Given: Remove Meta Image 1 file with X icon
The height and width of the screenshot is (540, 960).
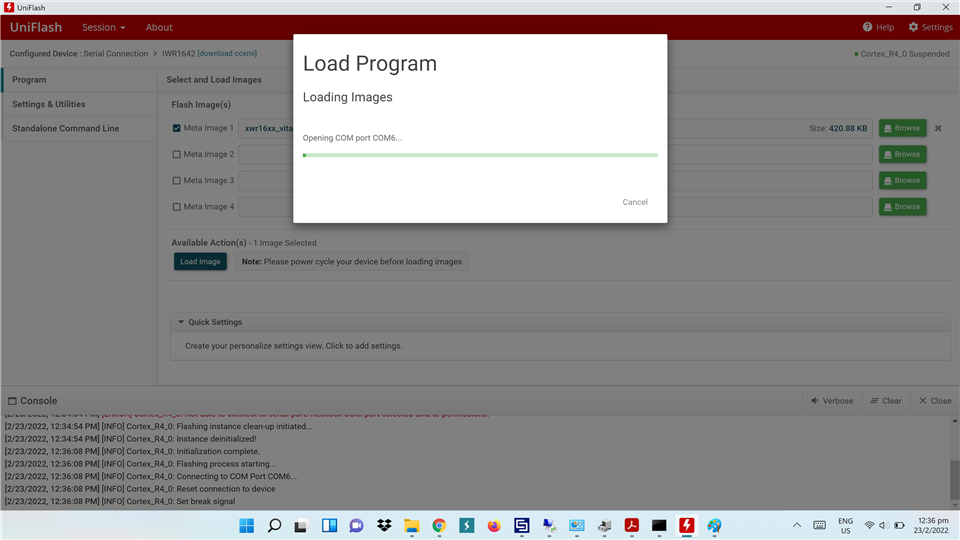Looking at the screenshot, I should [938, 128].
